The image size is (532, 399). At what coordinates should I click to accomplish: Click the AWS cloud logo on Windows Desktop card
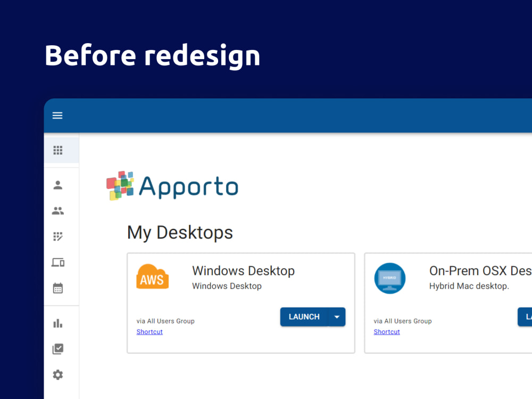tap(152, 277)
